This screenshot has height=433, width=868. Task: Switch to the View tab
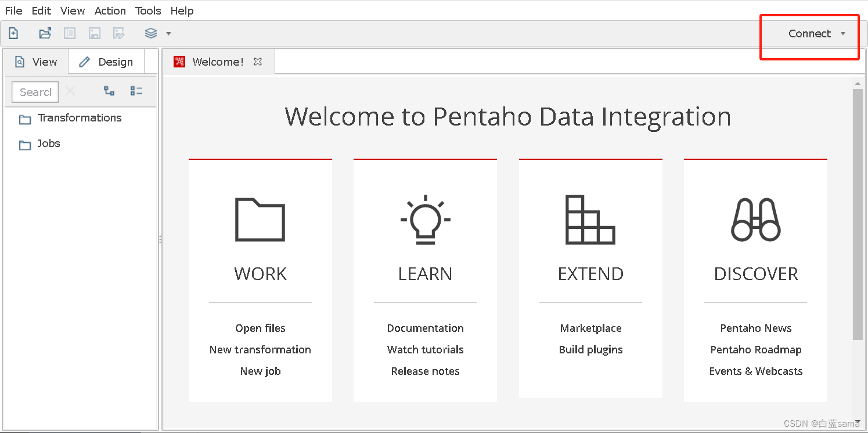pyautogui.click(x=36, y=62)
